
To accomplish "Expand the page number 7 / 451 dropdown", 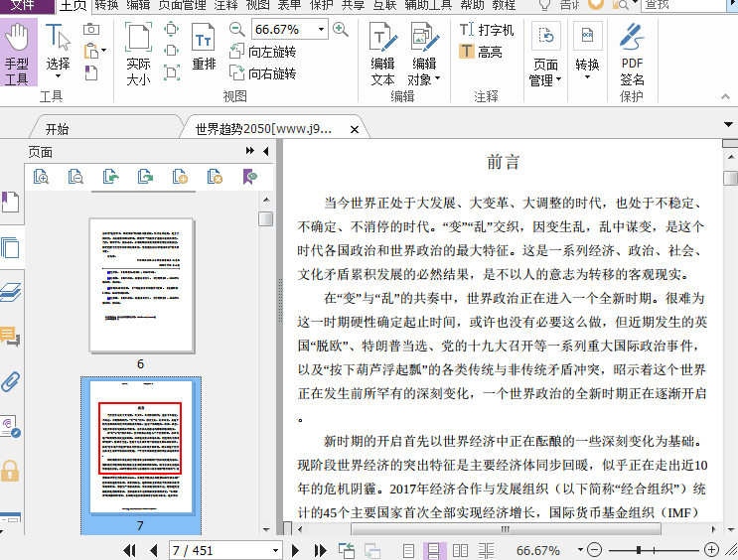I will click(275, 550).
